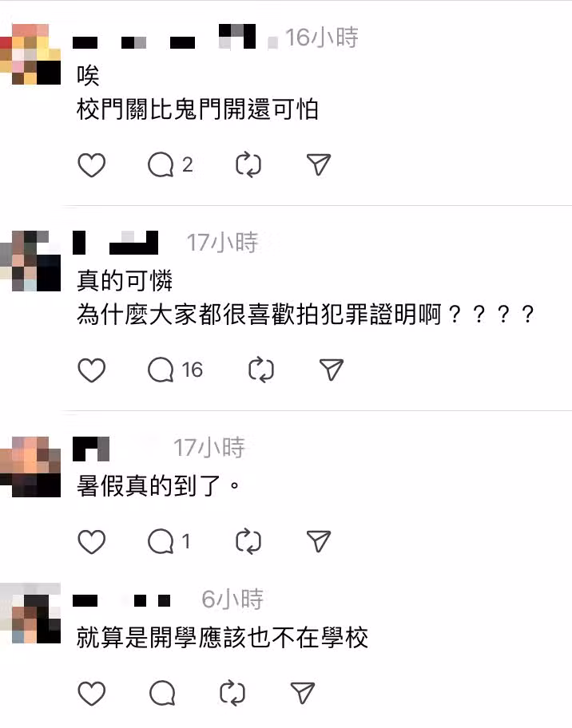Repost the 真的可憐 comment
Viewport: 572px width, 728px height.
(261, 370)
